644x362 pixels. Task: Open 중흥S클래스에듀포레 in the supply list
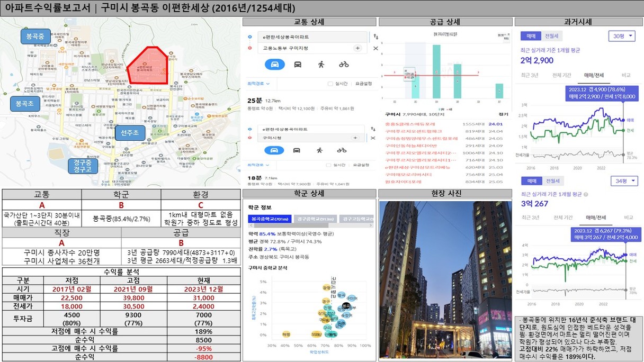410,124
